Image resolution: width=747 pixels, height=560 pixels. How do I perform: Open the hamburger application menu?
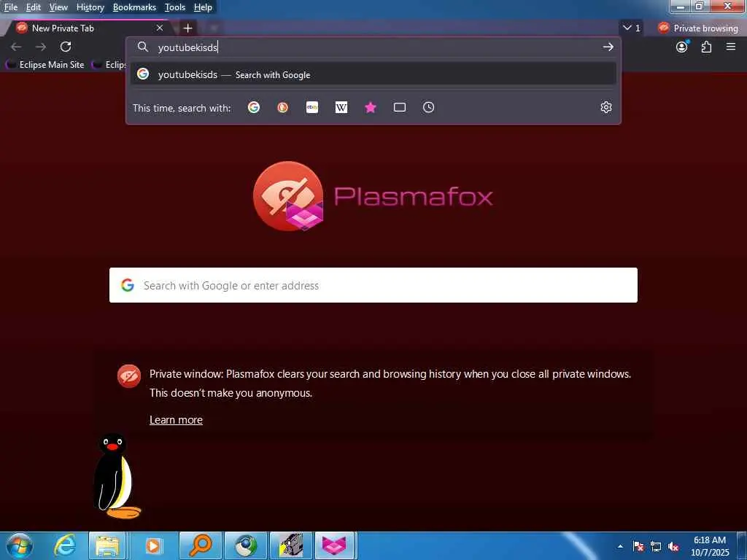pyautogui.click(x=731, y=47)
